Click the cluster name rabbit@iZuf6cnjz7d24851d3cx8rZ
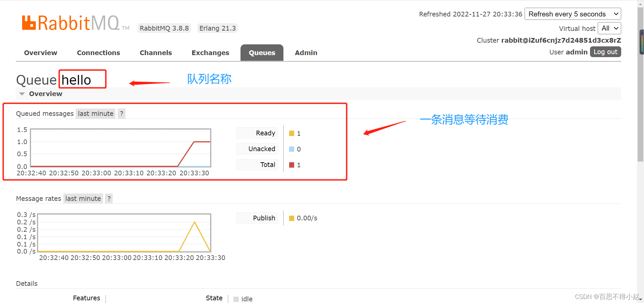The width and height of the screenshot is (644, 303). (x=561, y=40)
